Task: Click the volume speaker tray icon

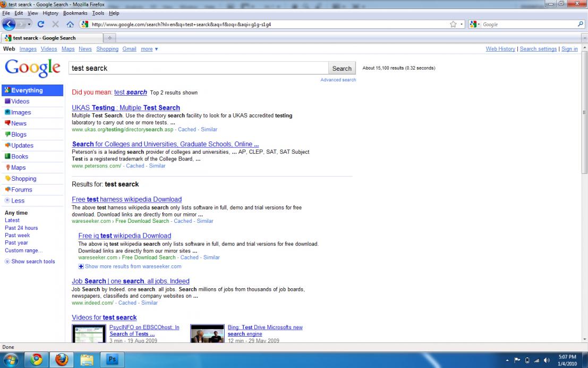Action: coord(547,360)
